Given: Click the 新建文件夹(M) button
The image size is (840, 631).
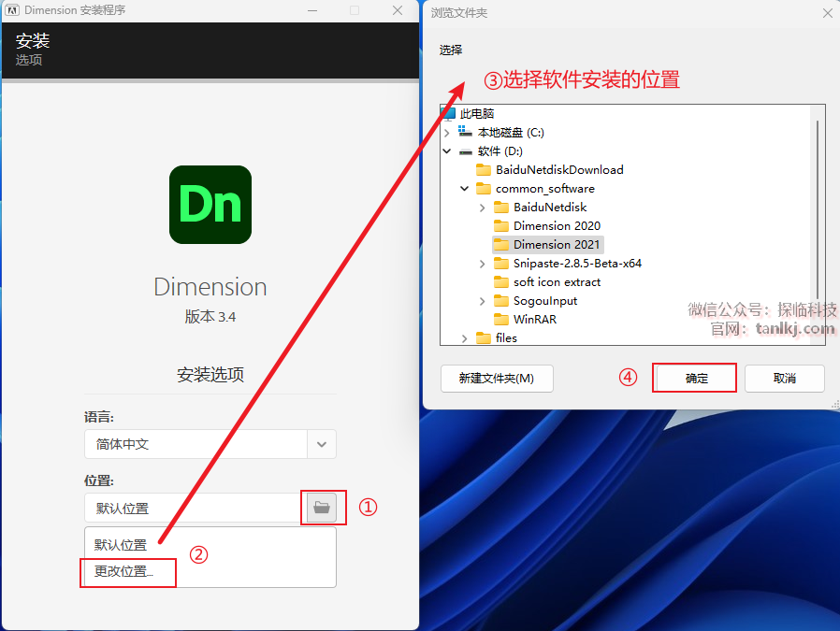Looking at the screenshot, I should pos(497,379).
